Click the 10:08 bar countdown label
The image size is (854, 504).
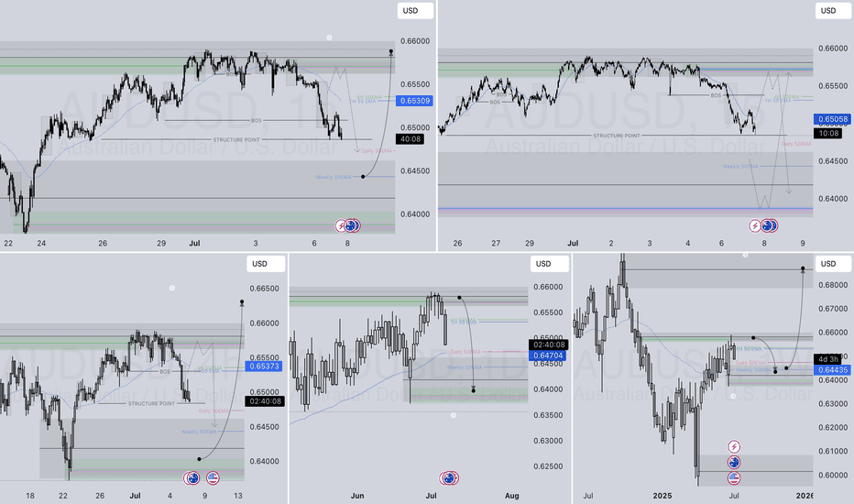[x=827, y=133]
